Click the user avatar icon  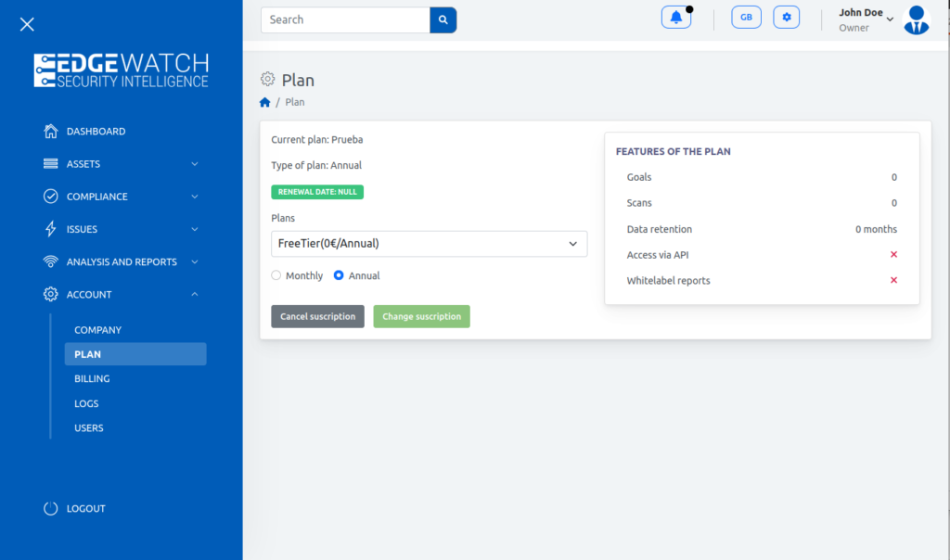916,19
